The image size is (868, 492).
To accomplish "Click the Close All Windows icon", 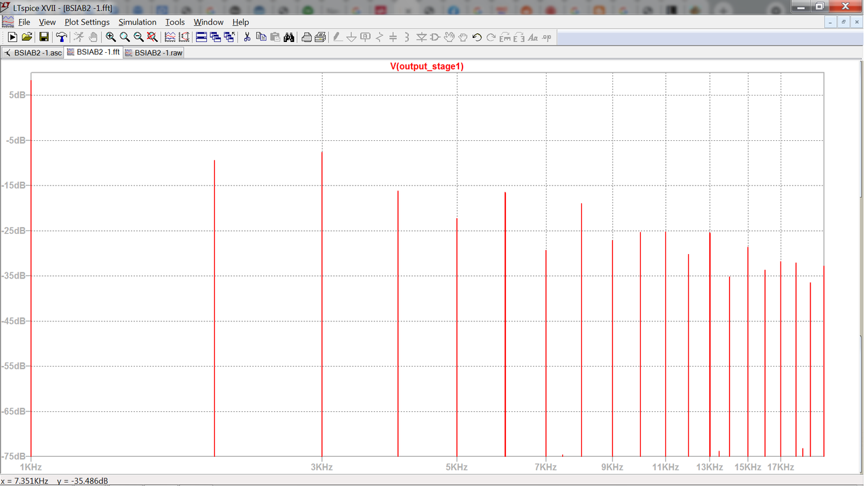I will coord(229,37).
